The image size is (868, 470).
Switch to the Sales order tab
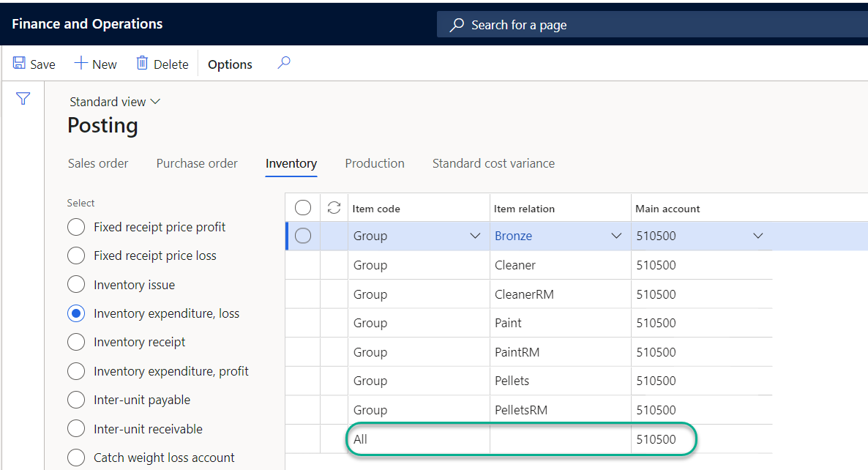click(98, 163)
